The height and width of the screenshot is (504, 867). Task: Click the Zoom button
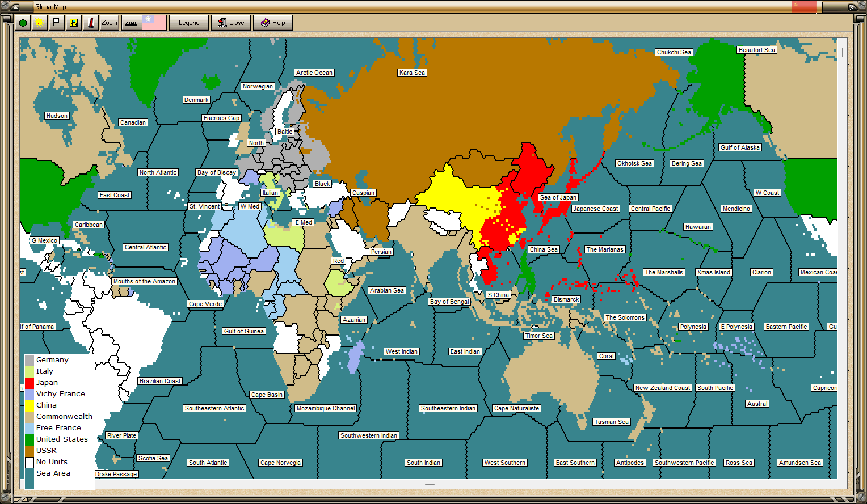point(110,23)
